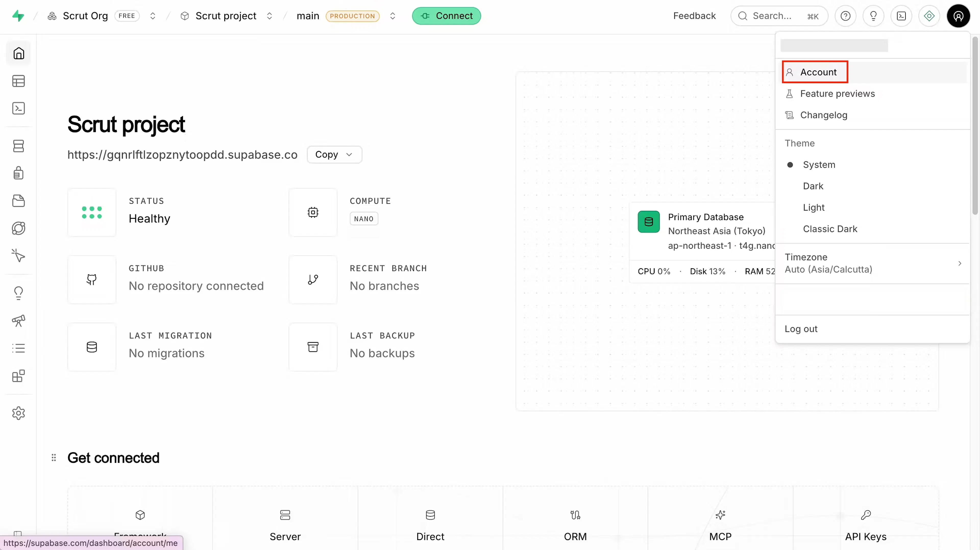The height and width of the screenshot is (550, 980).
Task: Click the Primary Database card icon
Action: click(649, 222)
